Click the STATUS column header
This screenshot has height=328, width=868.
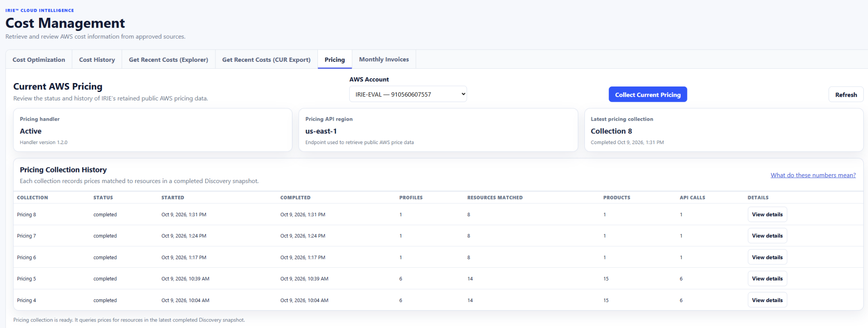click(x=103, y=197)
